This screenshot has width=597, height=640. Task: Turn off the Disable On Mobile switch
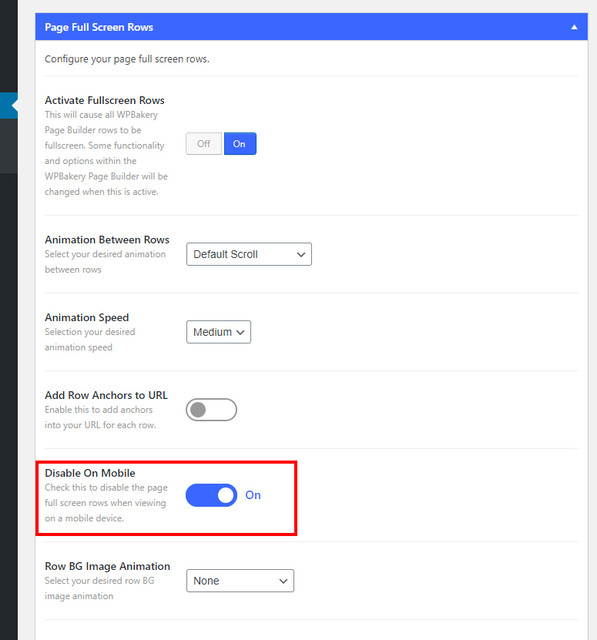[211, 495]
